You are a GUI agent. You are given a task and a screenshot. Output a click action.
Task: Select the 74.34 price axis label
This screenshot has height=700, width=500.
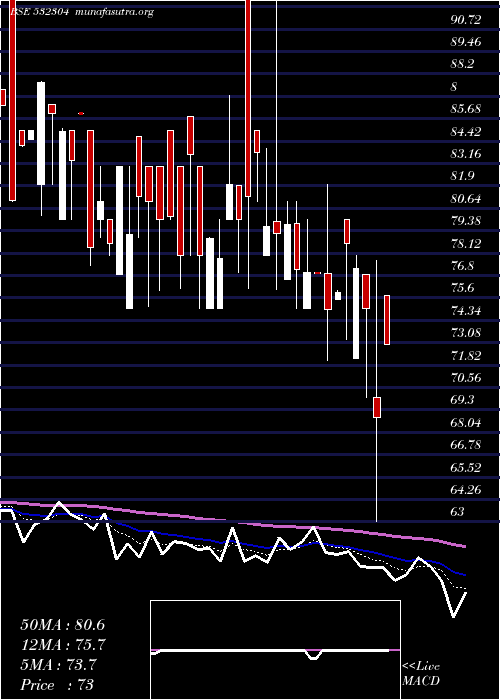coord(466,311)
